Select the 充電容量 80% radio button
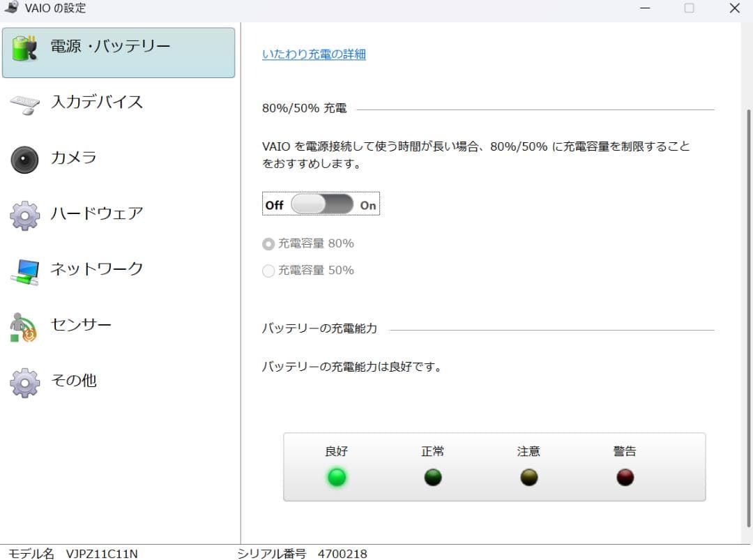The height and width of the screenshot is (560, 753). tap(268, 243)
